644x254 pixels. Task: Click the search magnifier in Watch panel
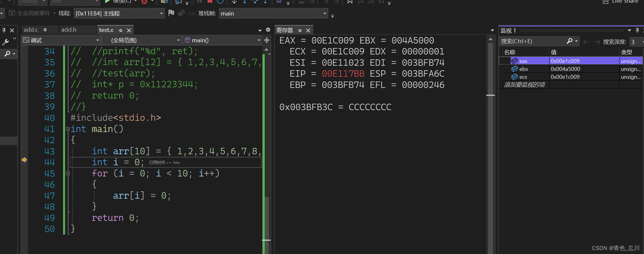(570, 41)
